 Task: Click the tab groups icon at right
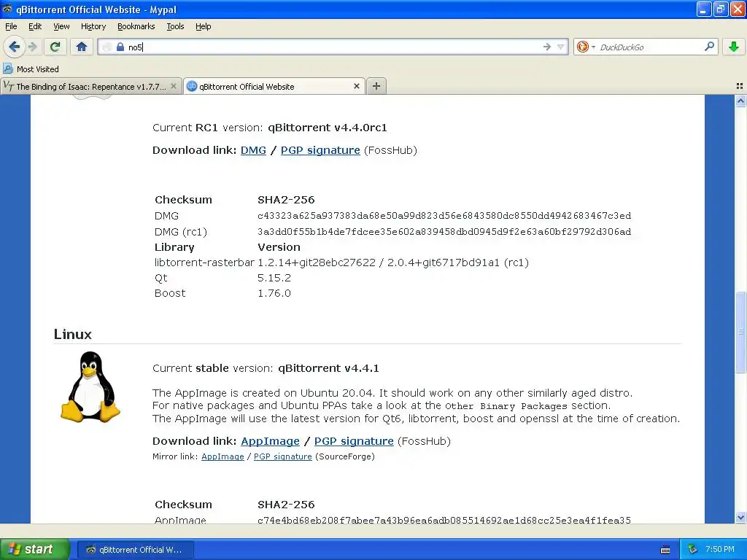click(x=740, y=86)
